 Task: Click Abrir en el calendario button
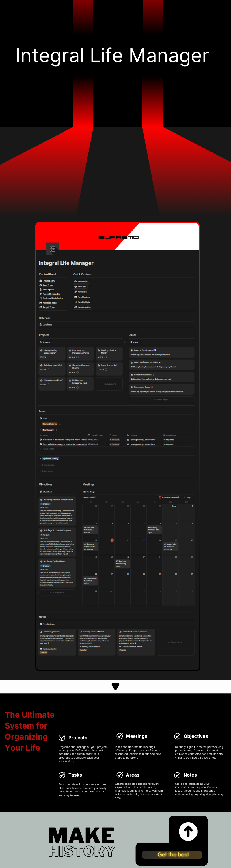pyautogui.click(x=170, y=497)
